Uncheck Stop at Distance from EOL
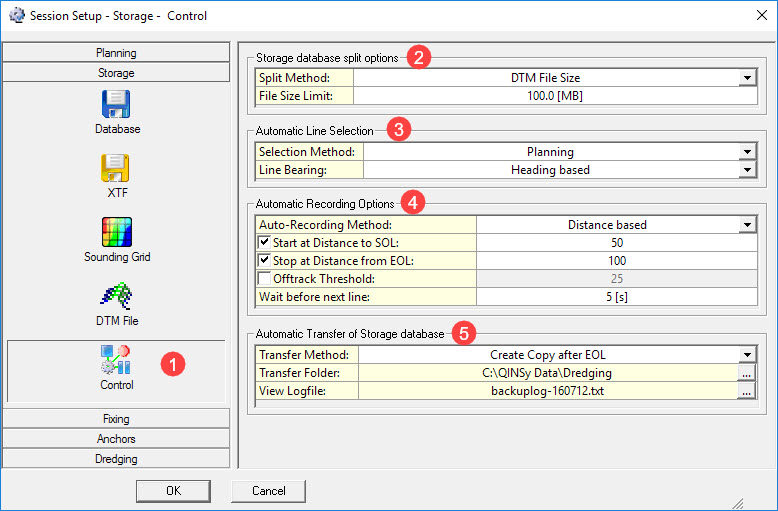 pyautogui.click(x=265, y=261)
